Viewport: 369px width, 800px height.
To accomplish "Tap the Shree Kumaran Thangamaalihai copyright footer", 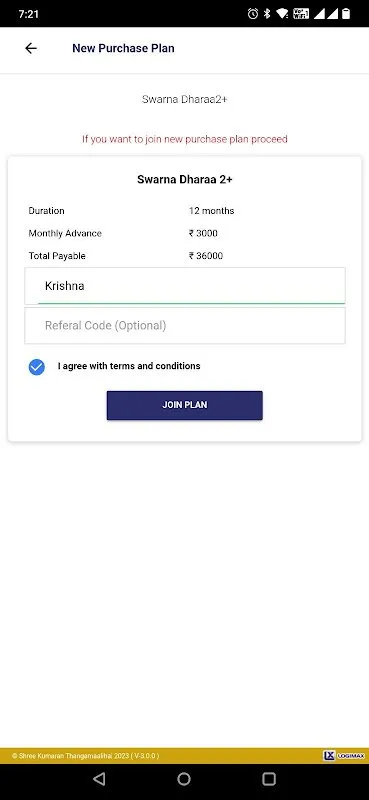I will click(x=85, y=756).
